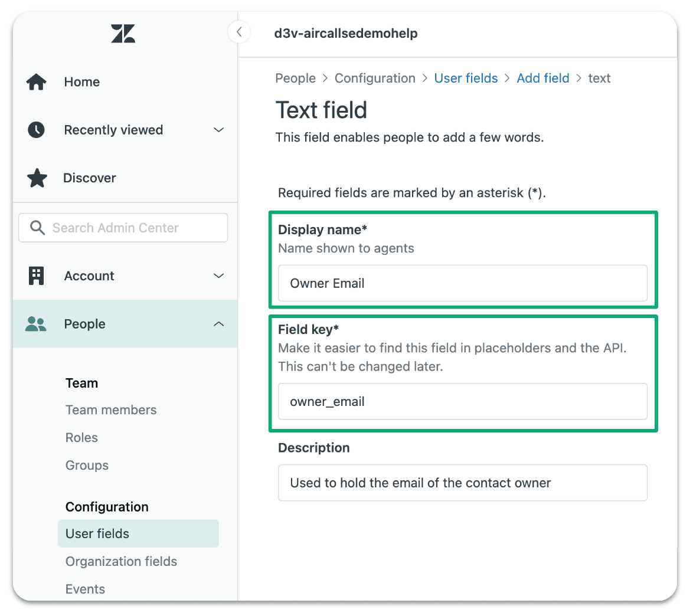Click the Home house icon
693x616 pixels.
pos(37,82)
